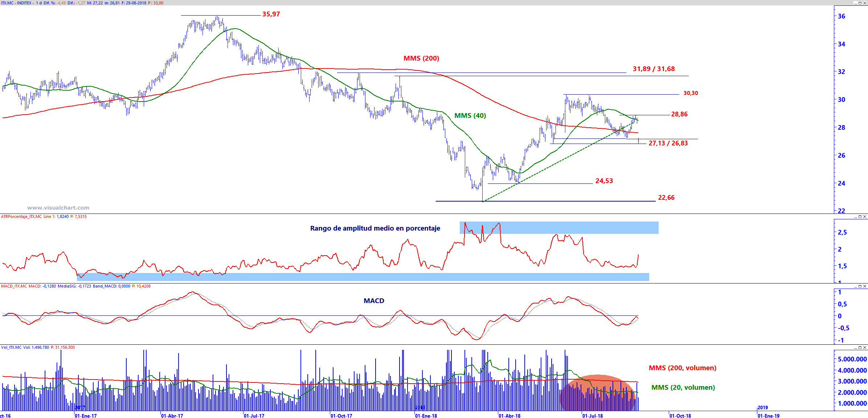Viewport: 868px width, 418px height.
Task: Minimize the Vol_ITX.MC volume pane
Action: pyautogui.click(x=855, y=347)
